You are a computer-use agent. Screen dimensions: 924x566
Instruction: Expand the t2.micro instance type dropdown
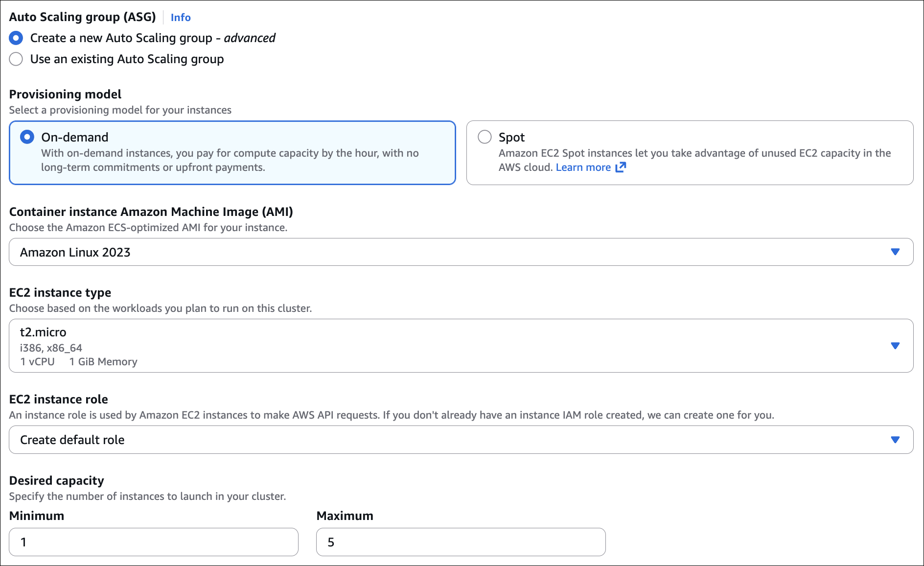[x=440, y=346]
